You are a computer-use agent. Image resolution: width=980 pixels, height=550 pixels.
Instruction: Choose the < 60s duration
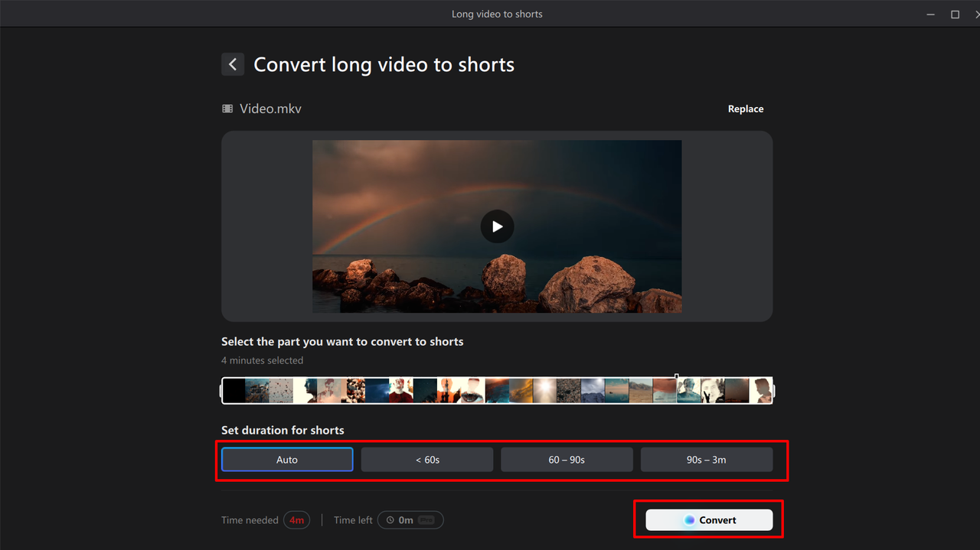coord(427,460)
